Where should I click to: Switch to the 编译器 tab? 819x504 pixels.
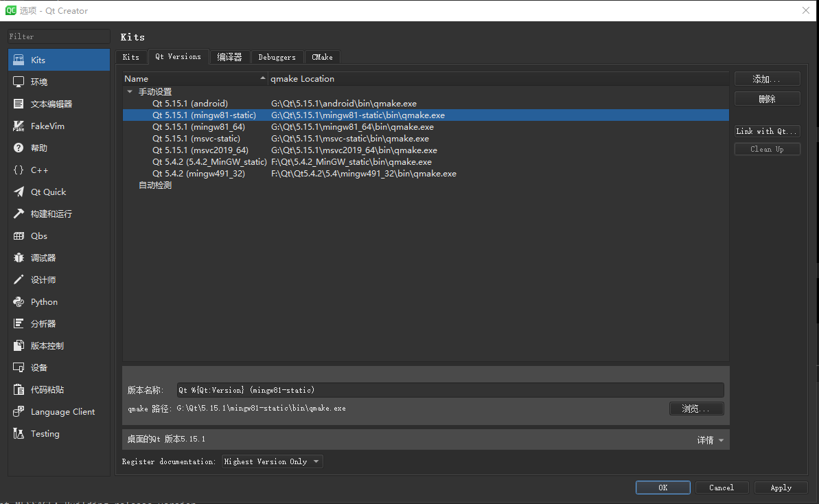pos(230,57)
